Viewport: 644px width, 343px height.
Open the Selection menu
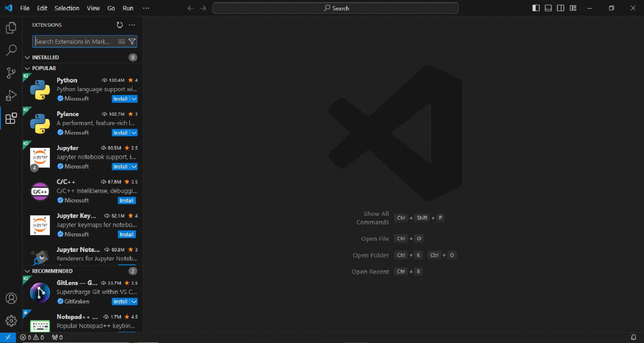[x=67, y=8]
